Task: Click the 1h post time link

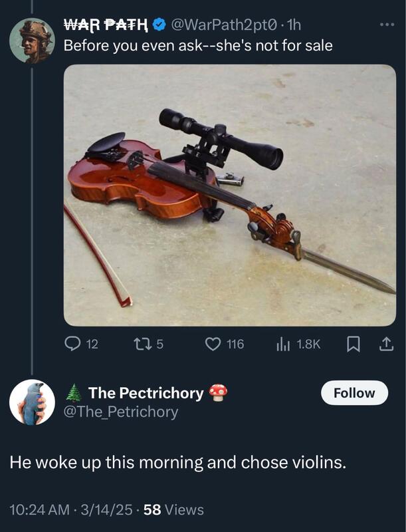Action: 296,26
